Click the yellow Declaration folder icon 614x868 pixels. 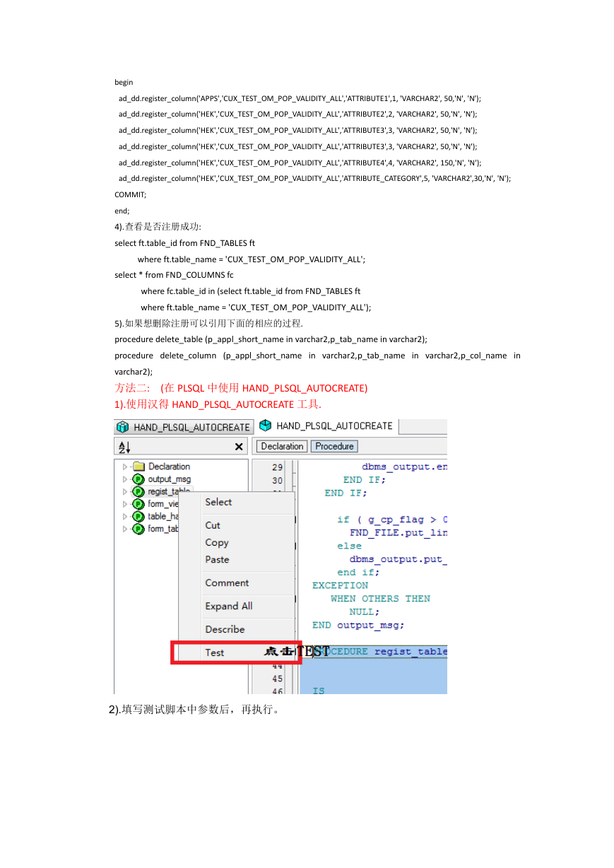[138, 467]
